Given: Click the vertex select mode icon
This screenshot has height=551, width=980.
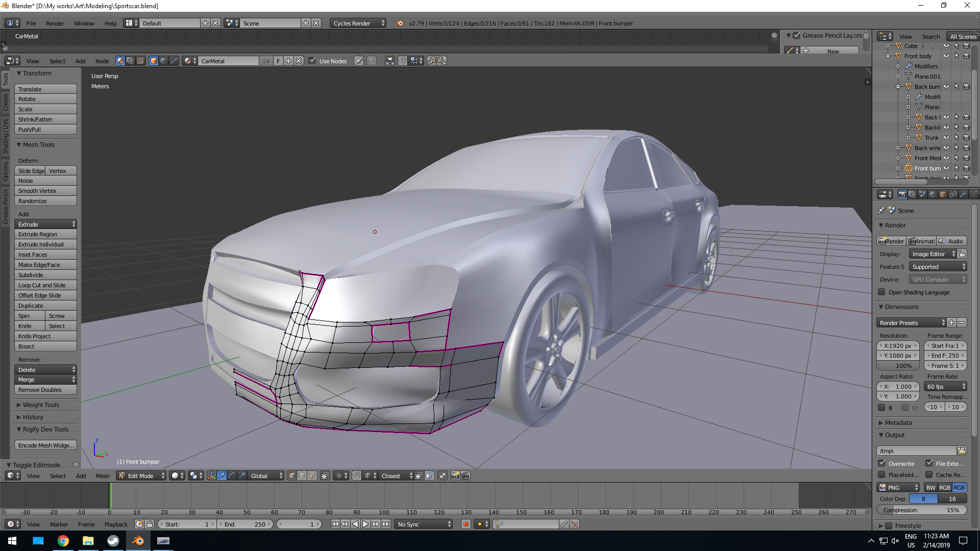Looking at the screenshot, I should (291, 475).
